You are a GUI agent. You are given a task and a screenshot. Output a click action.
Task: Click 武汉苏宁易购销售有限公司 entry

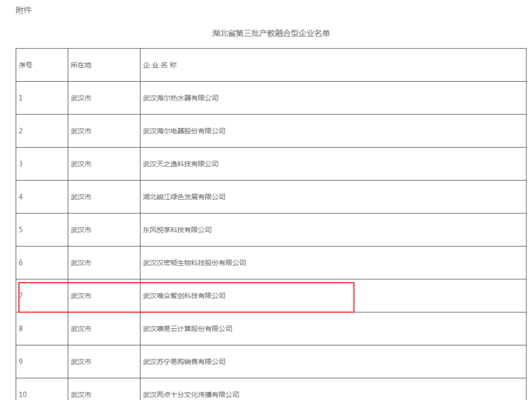(184, 362)
